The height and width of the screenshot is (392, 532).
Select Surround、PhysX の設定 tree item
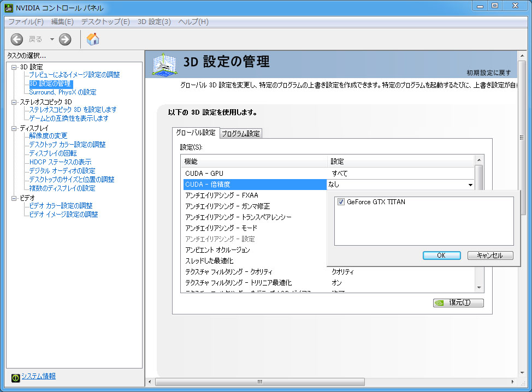[62, 92]
